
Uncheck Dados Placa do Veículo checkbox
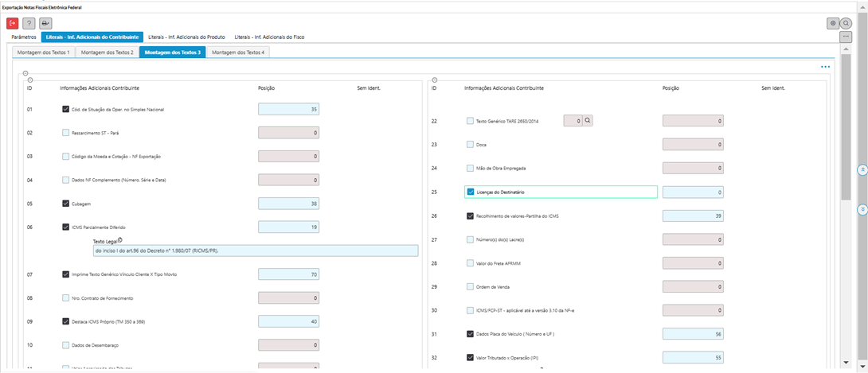click(470, 334)
